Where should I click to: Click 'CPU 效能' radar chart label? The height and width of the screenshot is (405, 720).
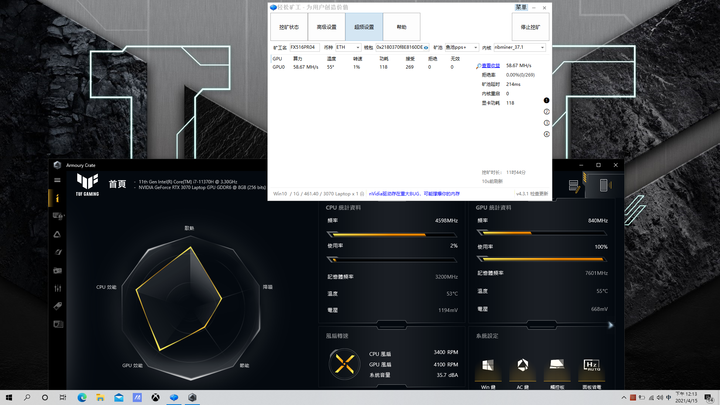click(106, 287)
